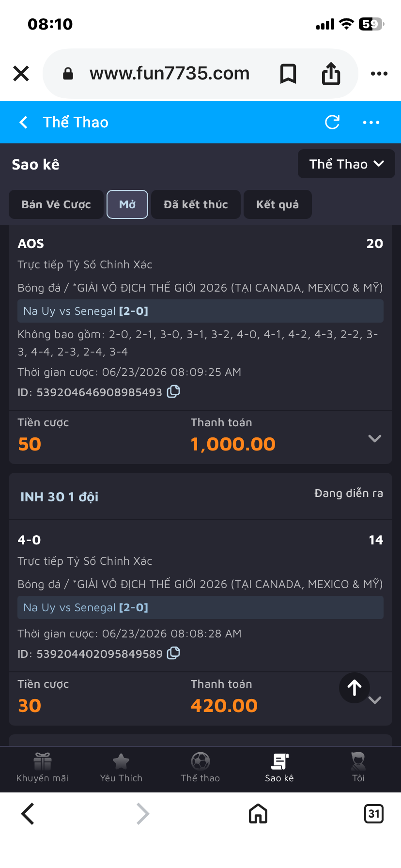Tap the scroll-to-top arrow button

point(355,688)
